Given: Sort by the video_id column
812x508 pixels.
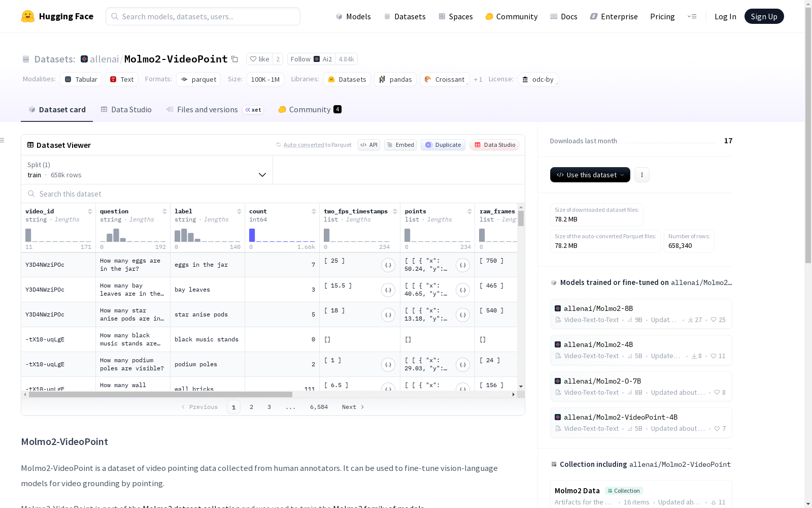Looking at the screenshot, I should pyautogui.click(x=90, y=211).
